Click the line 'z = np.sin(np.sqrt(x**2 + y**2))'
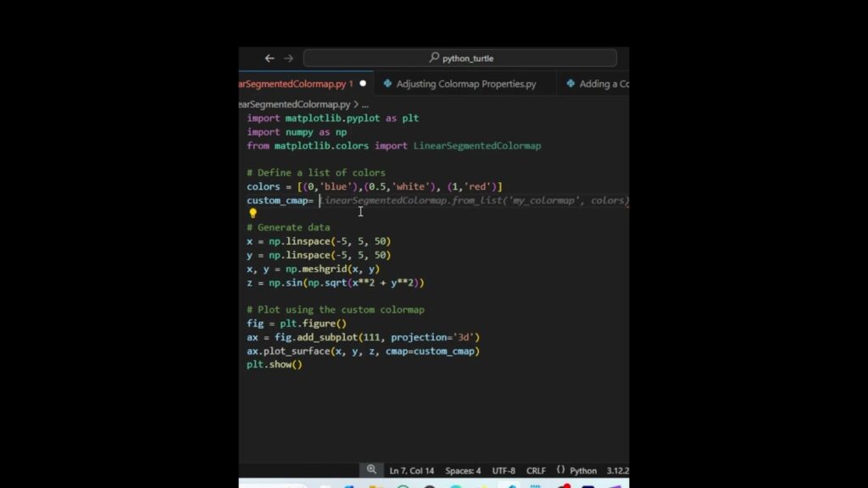 [336, 283]
